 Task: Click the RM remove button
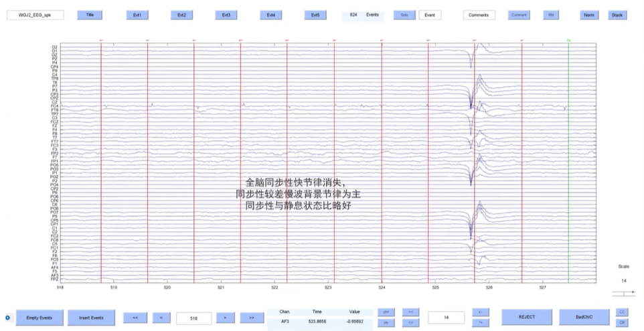click(x=551, y=15)
